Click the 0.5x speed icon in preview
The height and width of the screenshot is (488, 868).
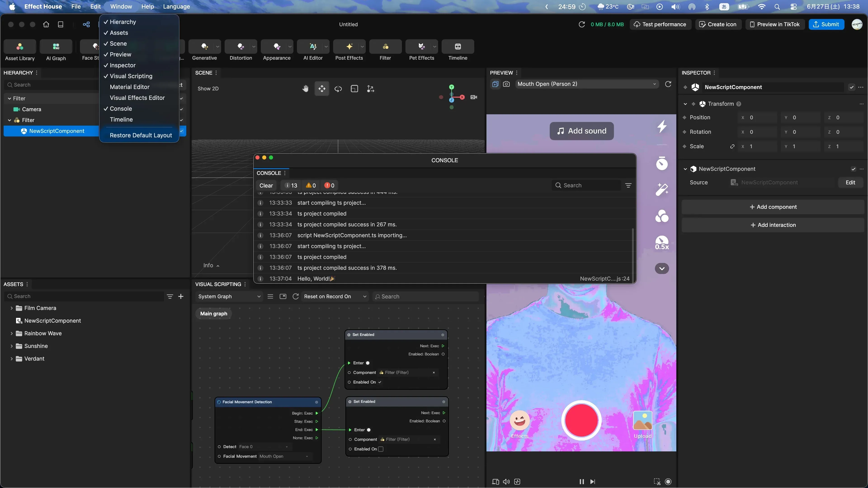(662, 243)
